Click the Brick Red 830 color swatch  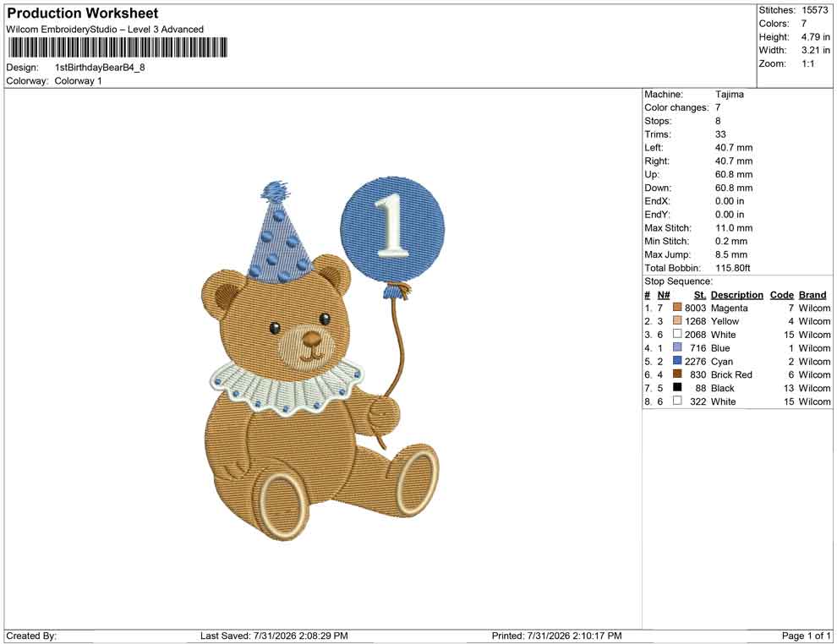677,374
